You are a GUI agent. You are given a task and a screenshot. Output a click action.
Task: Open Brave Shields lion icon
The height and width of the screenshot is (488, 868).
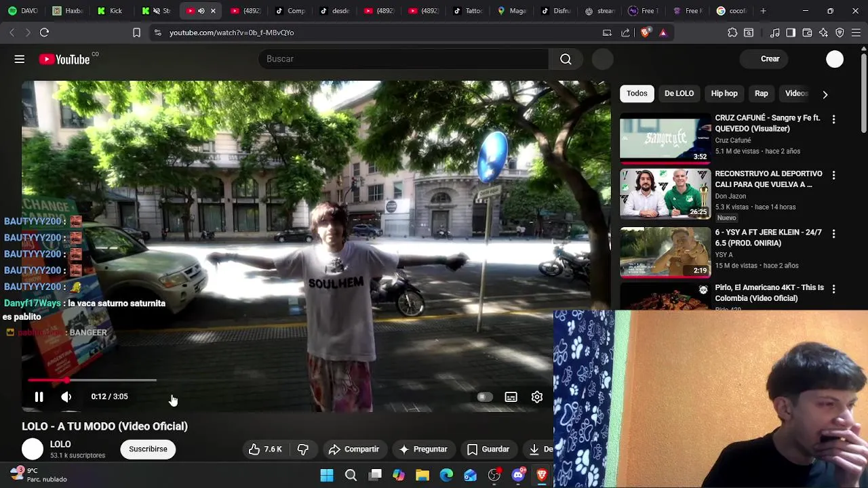645,33
